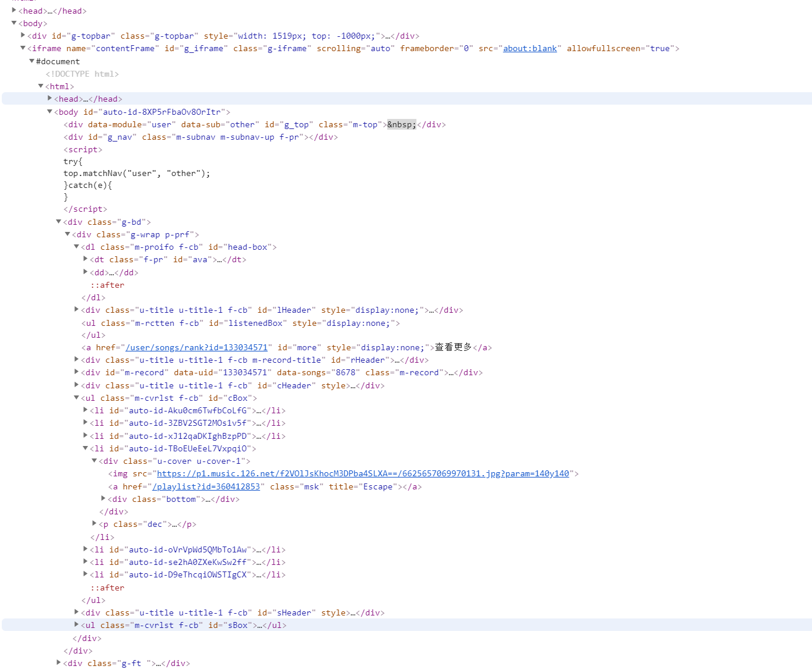The height and width of the screenshot is (669, 812).
Task: Expand the ul sBox node
Action: [x=77, y=624]
